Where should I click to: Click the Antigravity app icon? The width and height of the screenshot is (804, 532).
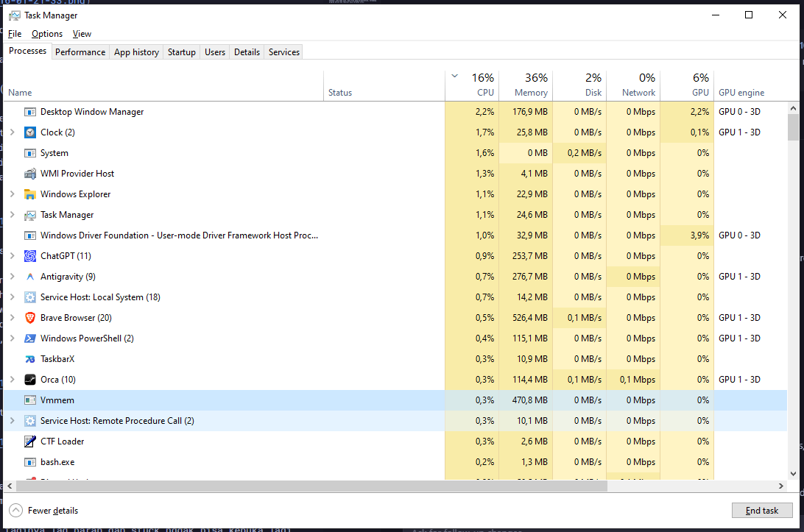pyautogui.click(x=30, y=277)
